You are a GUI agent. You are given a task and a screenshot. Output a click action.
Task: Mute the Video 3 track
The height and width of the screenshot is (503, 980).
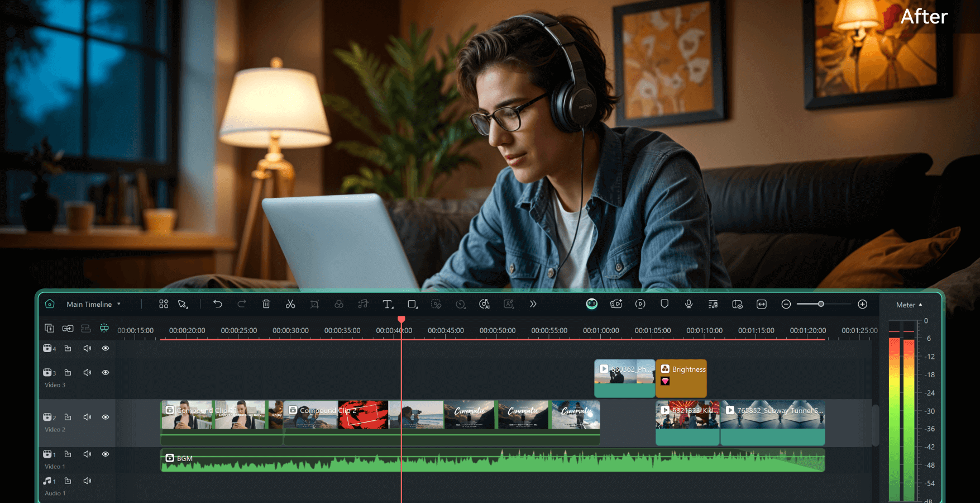tap(87, 372)
